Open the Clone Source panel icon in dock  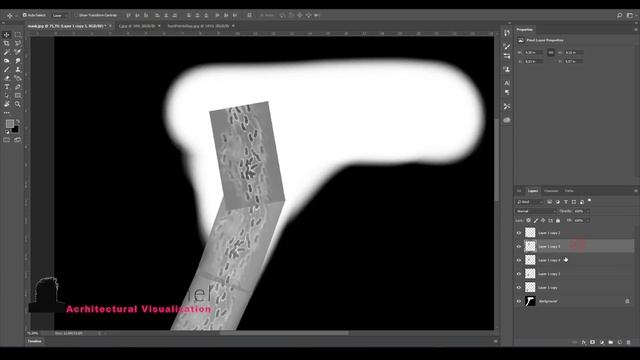click(507, 69)
